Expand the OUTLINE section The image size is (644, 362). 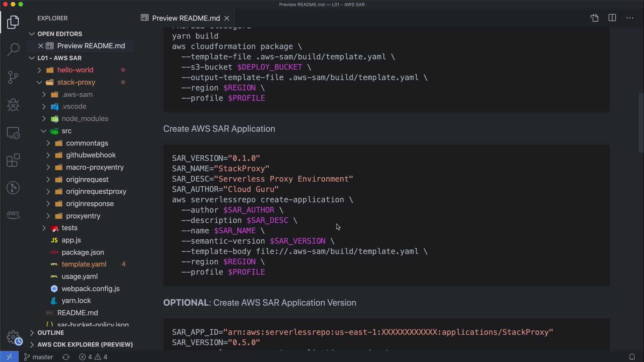pos(51,333)
